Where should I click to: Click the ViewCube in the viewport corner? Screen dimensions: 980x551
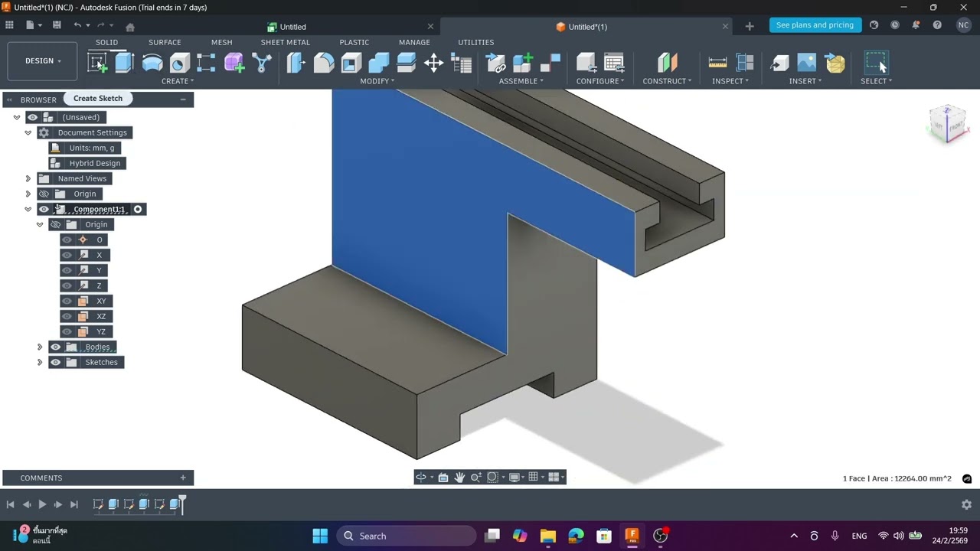pyautogui.click(x=948, y=124)
